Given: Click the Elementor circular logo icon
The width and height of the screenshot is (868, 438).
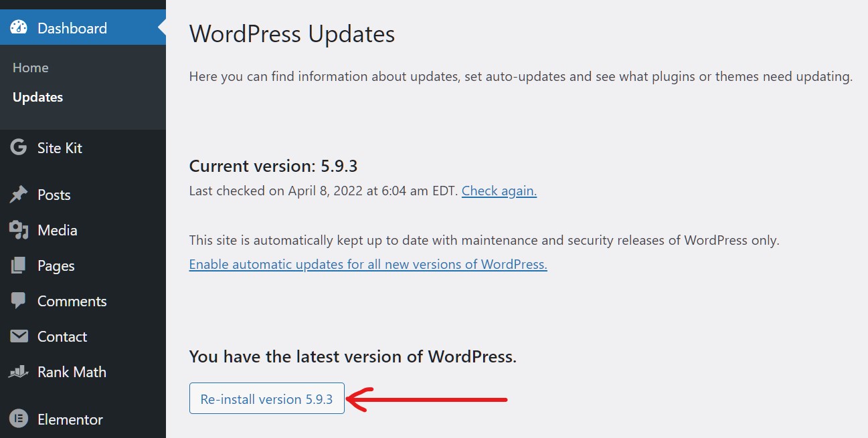Looking at the screenshot, I should [x=19, y=419].
